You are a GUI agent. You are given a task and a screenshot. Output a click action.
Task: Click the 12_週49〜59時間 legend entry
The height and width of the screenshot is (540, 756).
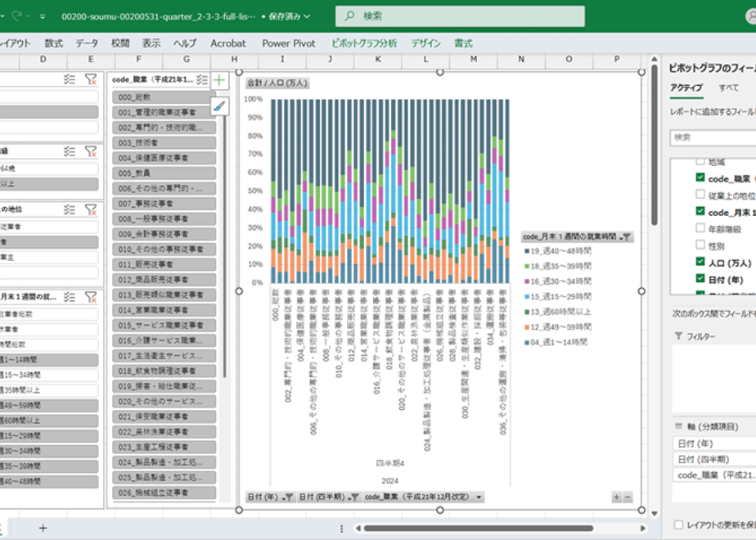(x=558, y=327)
